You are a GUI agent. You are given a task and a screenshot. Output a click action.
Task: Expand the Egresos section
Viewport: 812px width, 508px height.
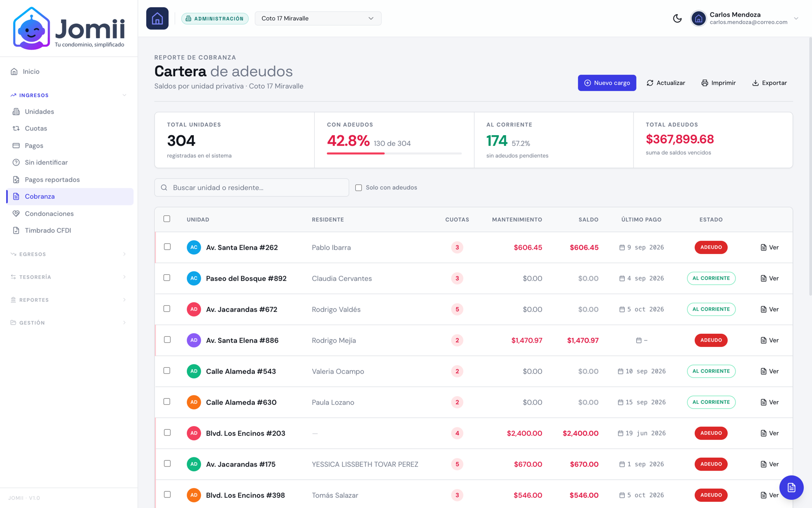click(69, 254)
